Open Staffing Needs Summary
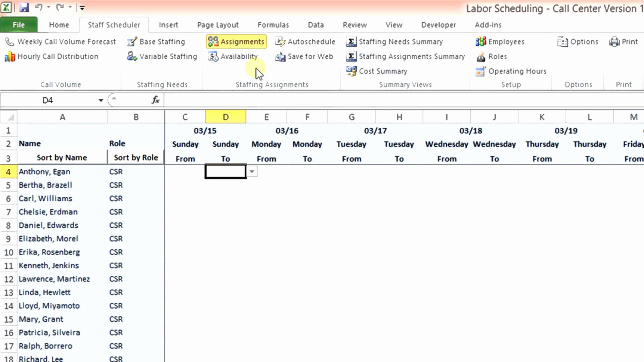 394,42
